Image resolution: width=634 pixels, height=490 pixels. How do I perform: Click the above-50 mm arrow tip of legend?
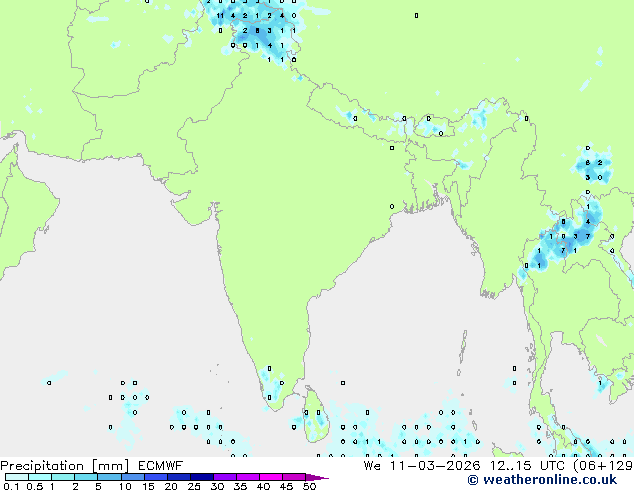317,477
